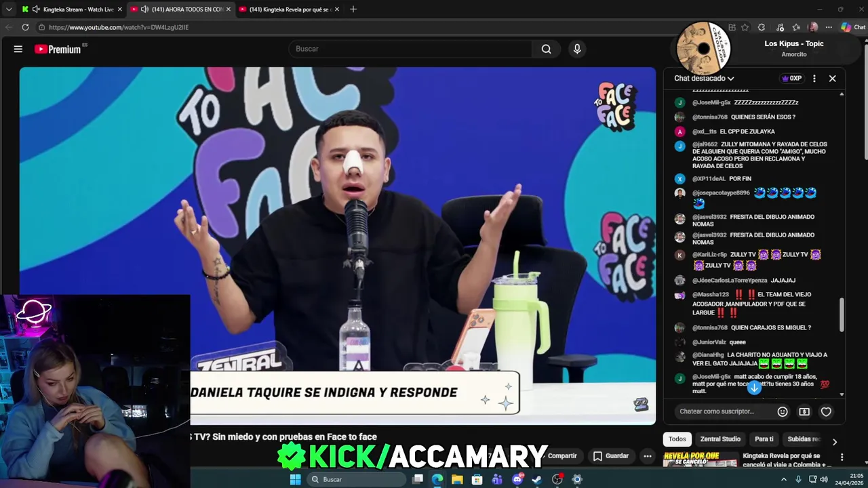Open the Windows Start menu

(x=295, y=479)
